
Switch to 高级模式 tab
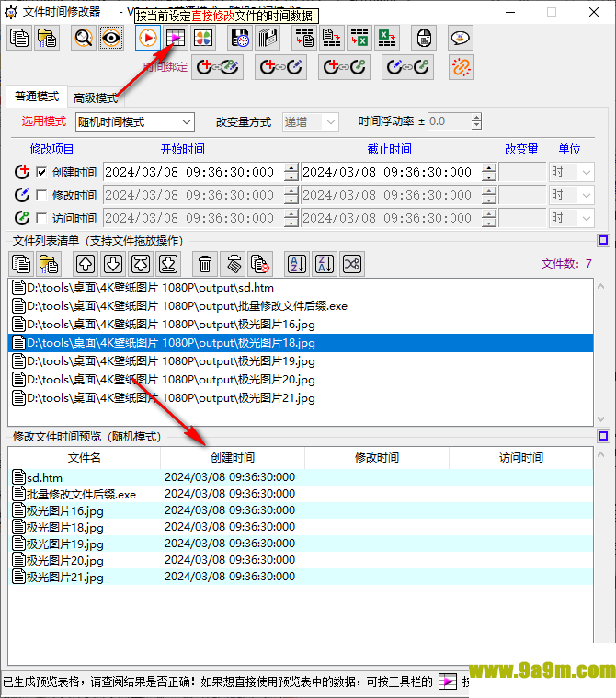pos(96,97)
